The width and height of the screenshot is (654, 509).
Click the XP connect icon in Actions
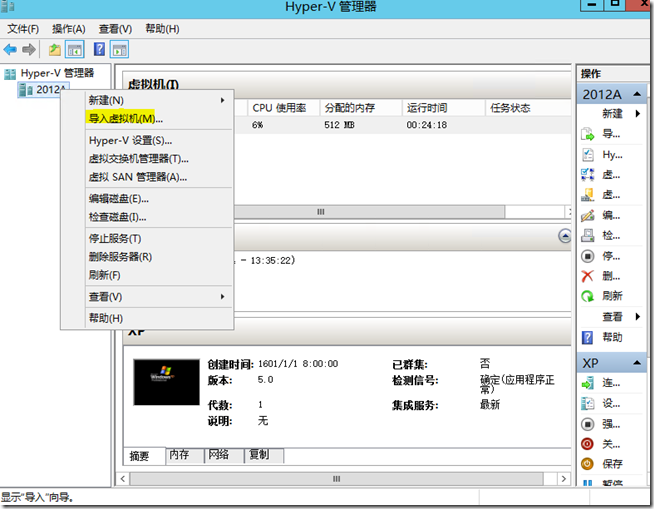[587, 383]
